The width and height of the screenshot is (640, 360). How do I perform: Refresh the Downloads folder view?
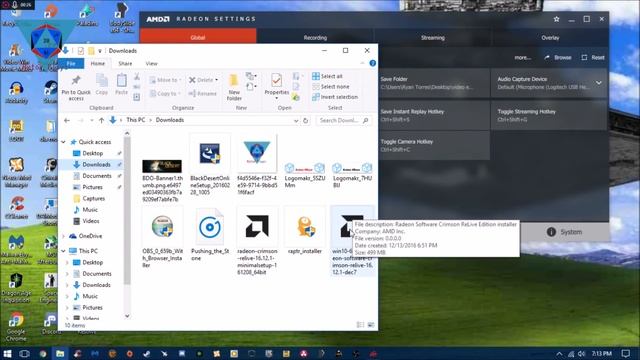tap(305, 120)
